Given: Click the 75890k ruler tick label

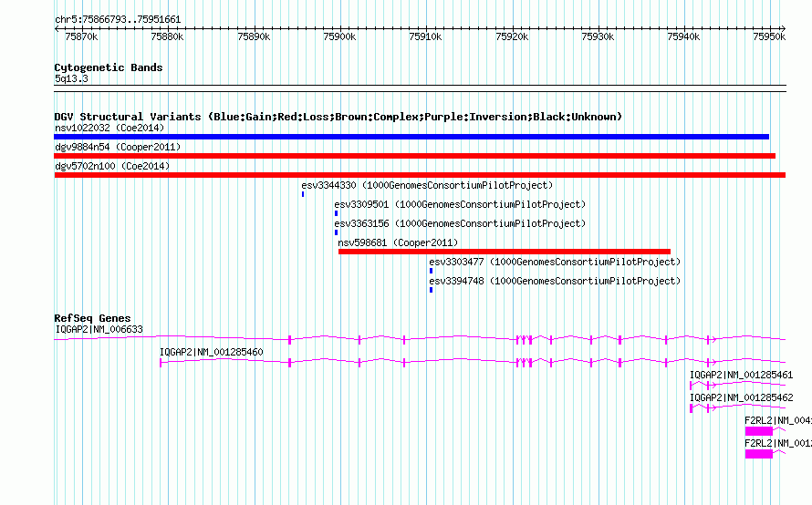Looking at the screenshot, I should click(x=254, y=36).
